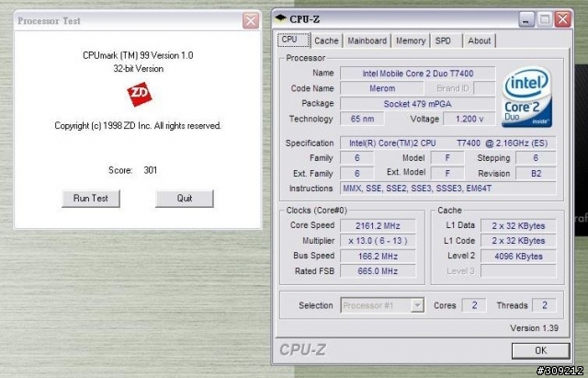Select the SPD tab
588x378 pixels.
(x=447, y=40)
